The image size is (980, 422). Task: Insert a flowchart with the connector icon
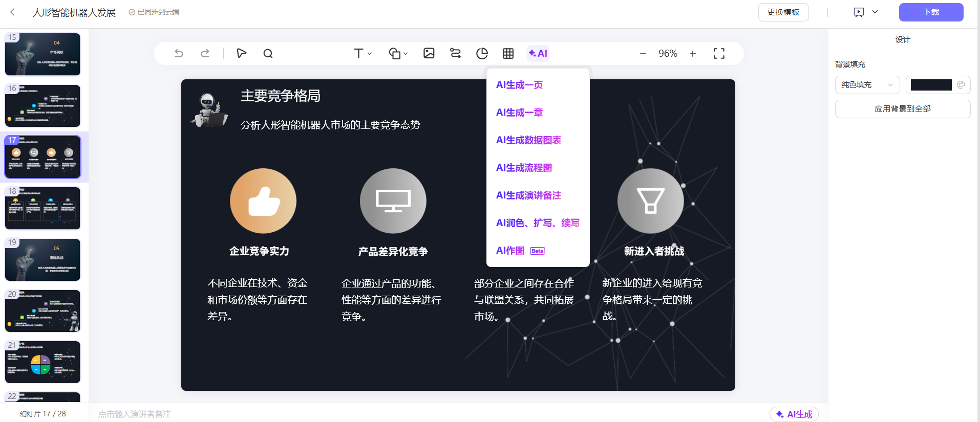pyautogui.click(x=455, y=53)
